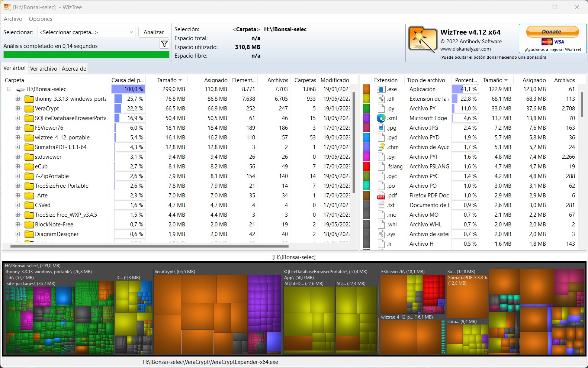588x368 pixels.
Task: Click the orange .exe color swatch
Action: coord(366,89)
